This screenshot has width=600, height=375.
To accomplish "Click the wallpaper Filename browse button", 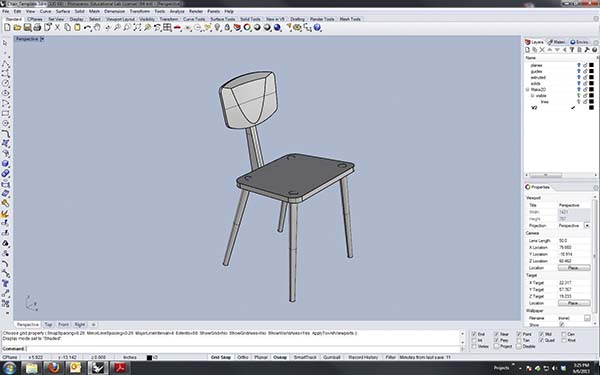I will click(x=587, y=318).
